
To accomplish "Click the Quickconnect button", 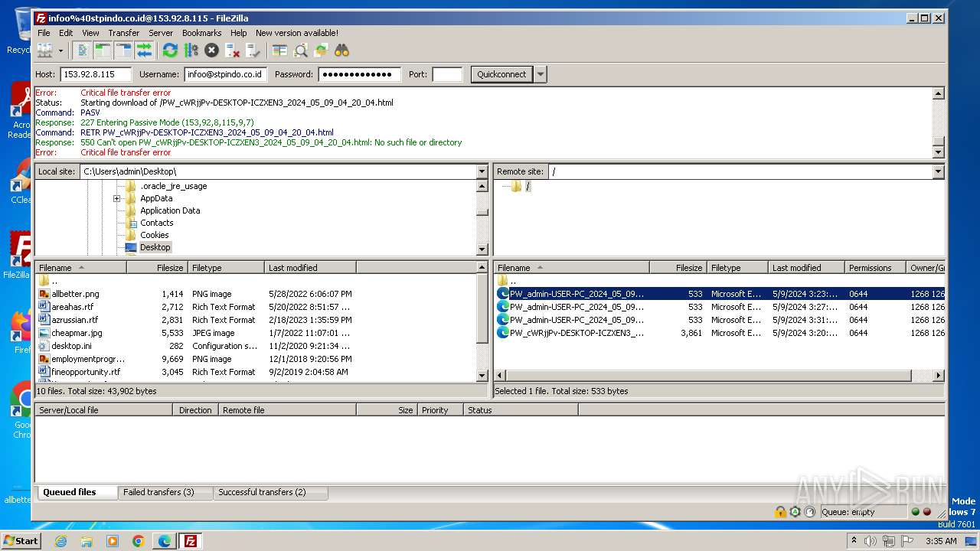I will (x=501, y=74).
